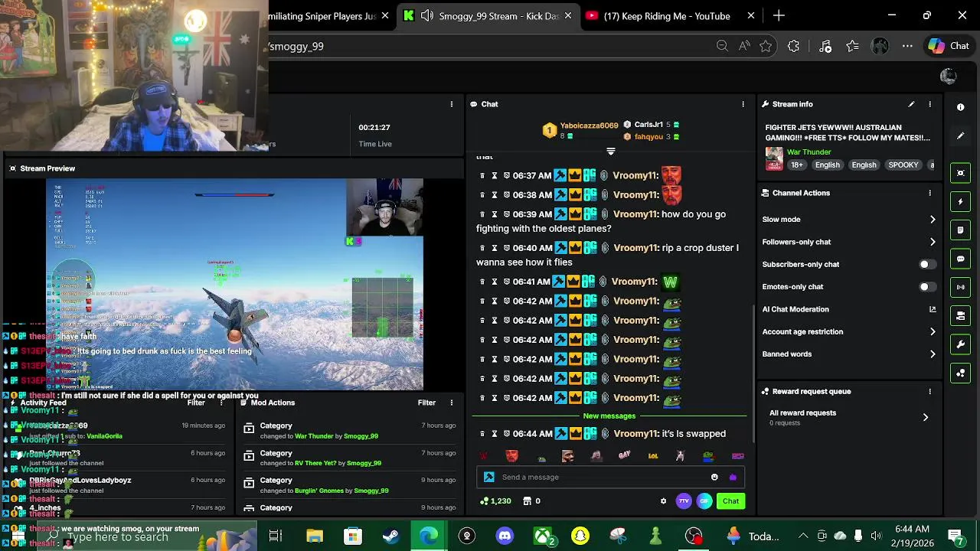This screenshot has height=551, width=980.
Task: Select the LOL quick emote above chat input
Action: (x=652, y=456)
